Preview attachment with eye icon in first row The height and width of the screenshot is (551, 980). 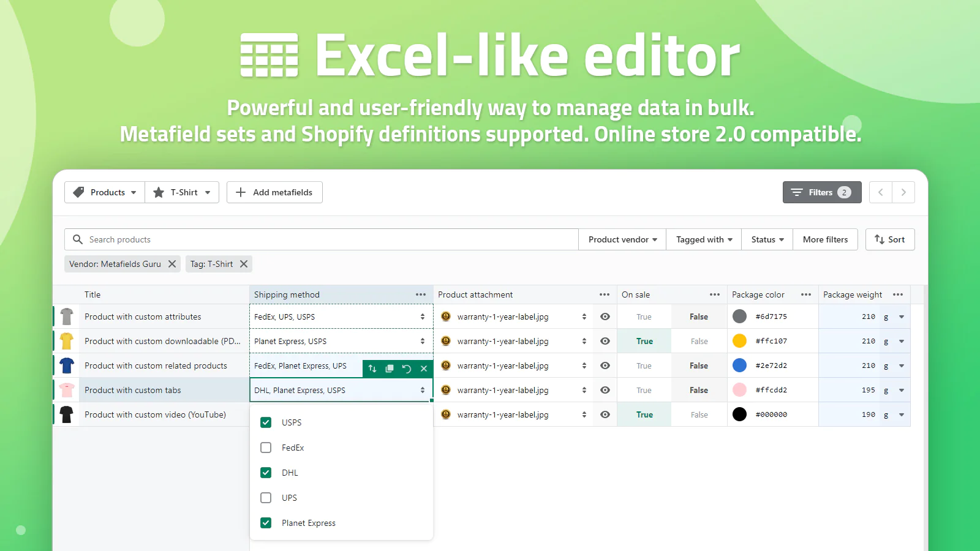[x=605, y=317]
